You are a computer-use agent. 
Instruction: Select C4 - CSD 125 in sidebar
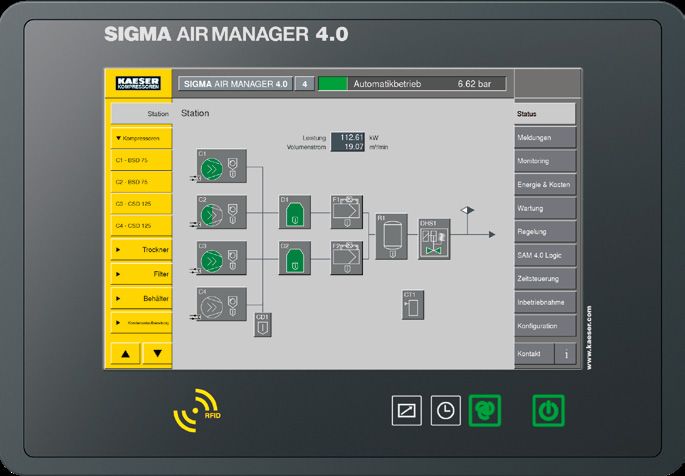click(141, 226)
